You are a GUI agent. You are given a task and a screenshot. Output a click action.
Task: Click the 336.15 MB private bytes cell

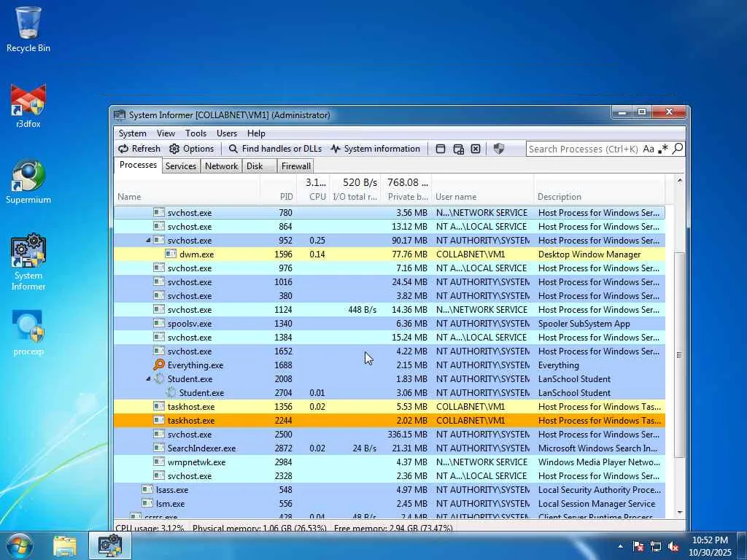pos(407,435)
